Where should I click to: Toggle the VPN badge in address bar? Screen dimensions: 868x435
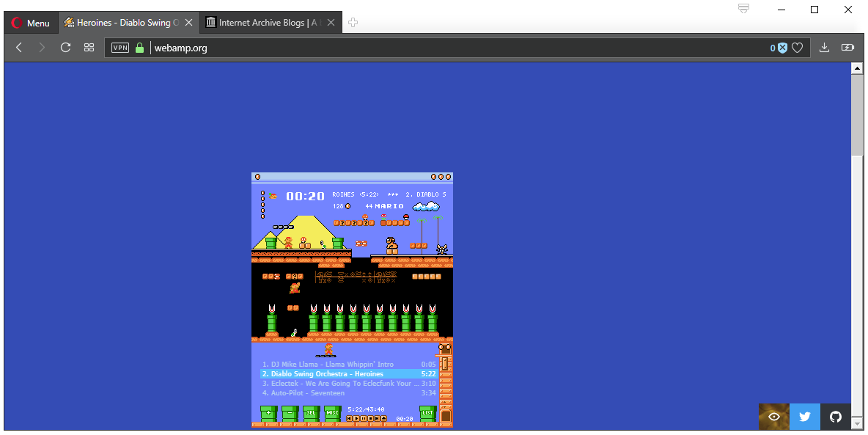click(x=120, y=48)
